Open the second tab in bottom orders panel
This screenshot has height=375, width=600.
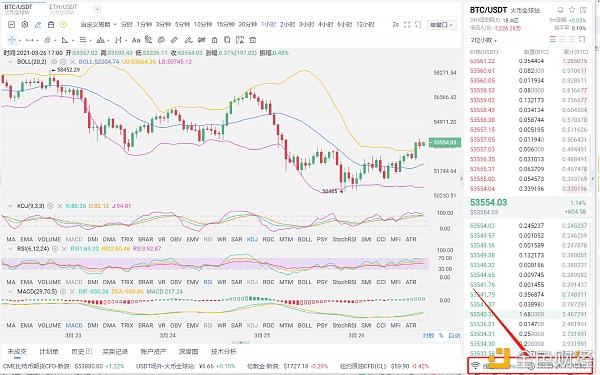(x=49, y=351)
